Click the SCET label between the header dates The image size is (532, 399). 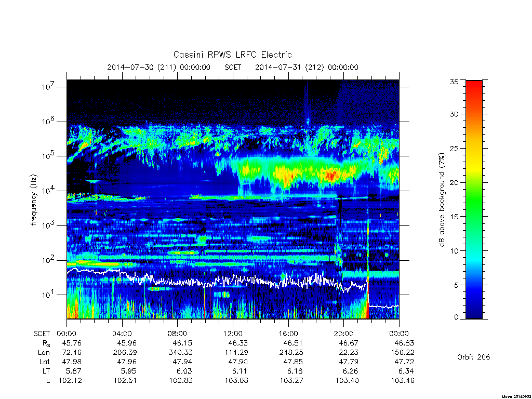[233, 67]
